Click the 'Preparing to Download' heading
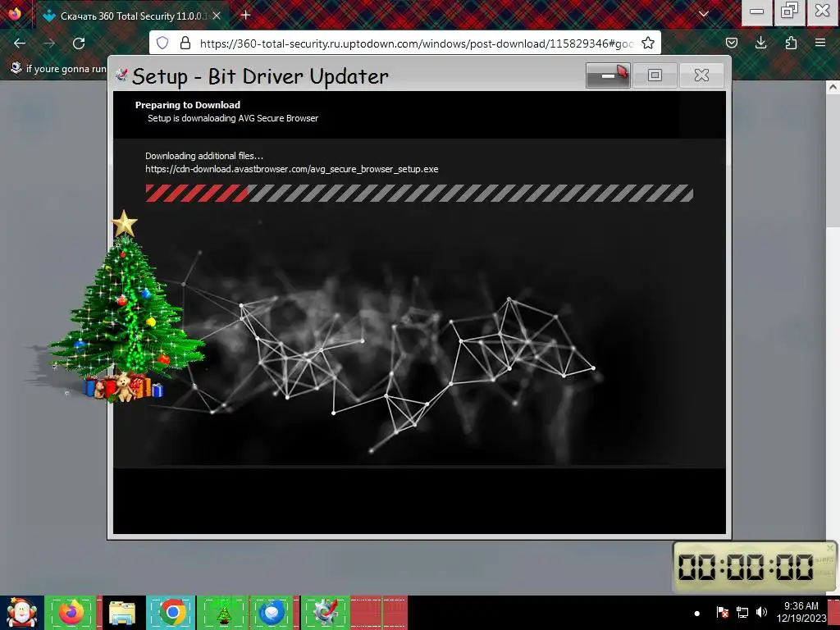Screen dimensions: 840x630 (188, 105)
